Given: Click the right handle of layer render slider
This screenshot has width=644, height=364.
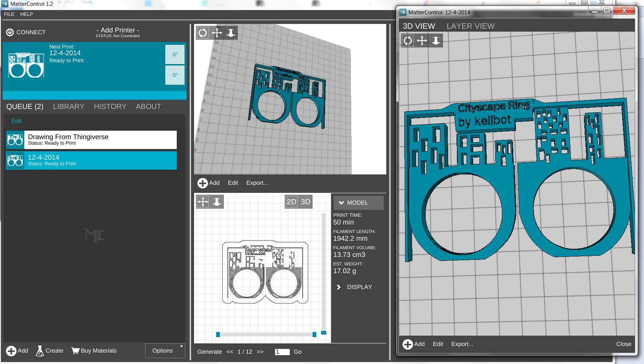Looking at the screenshot, I should click(x=314, y=335).
